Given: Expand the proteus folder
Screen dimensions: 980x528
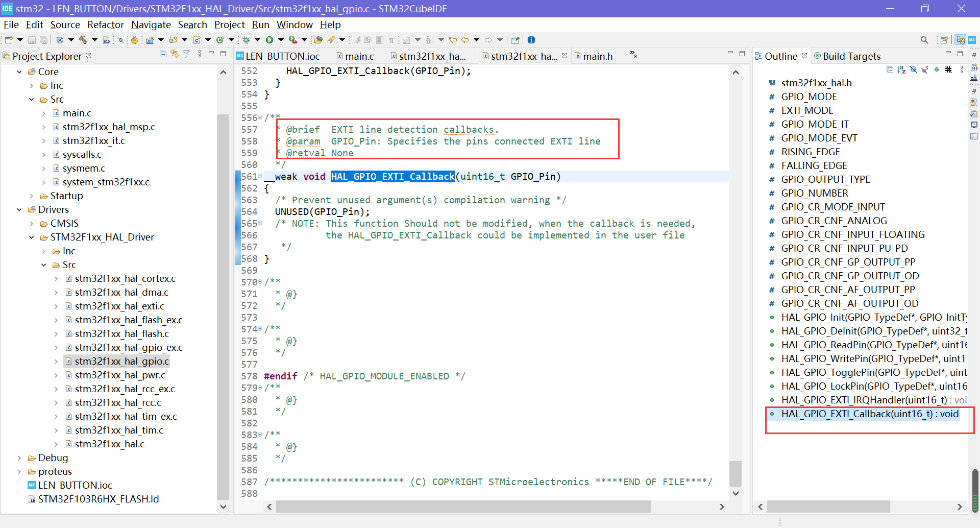Looking at the screenshot, I should coord(19,472).
